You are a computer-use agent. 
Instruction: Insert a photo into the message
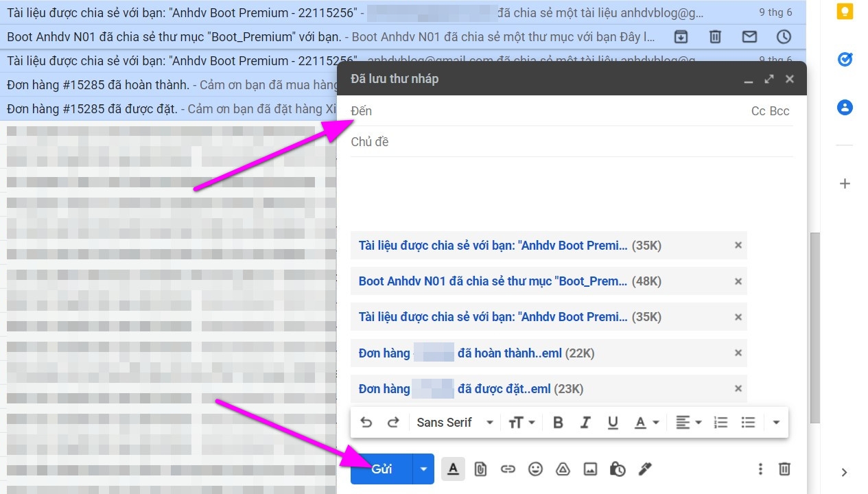pos(590,469)
